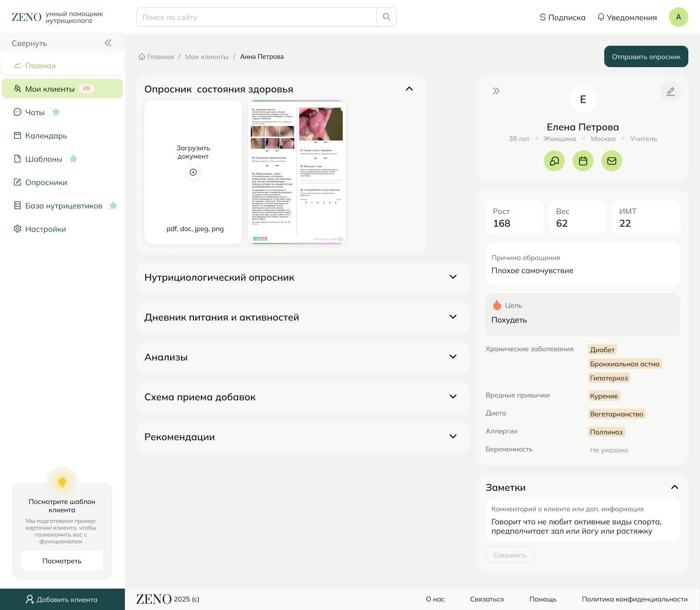This screenshot has height=610, width=700.
Task: Open Опросники in sidebar
Action: coord(62,182)
